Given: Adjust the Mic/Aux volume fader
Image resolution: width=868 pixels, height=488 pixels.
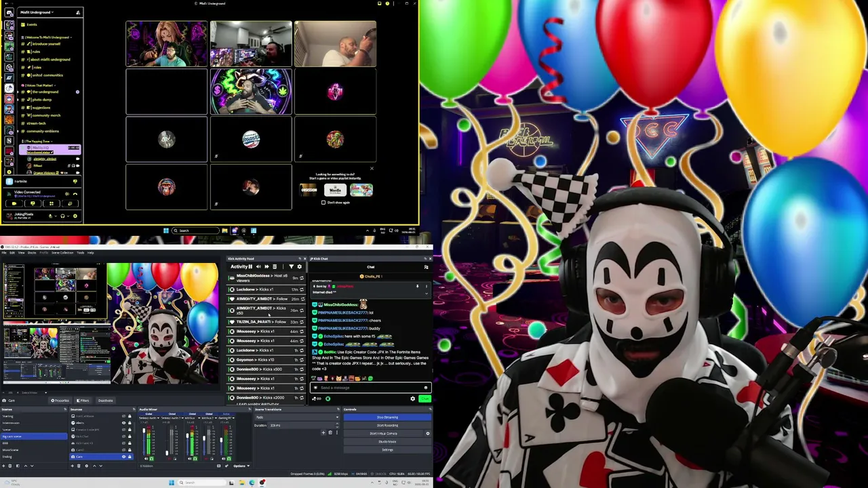Looking at the screenshot, I should pos(187,435).
